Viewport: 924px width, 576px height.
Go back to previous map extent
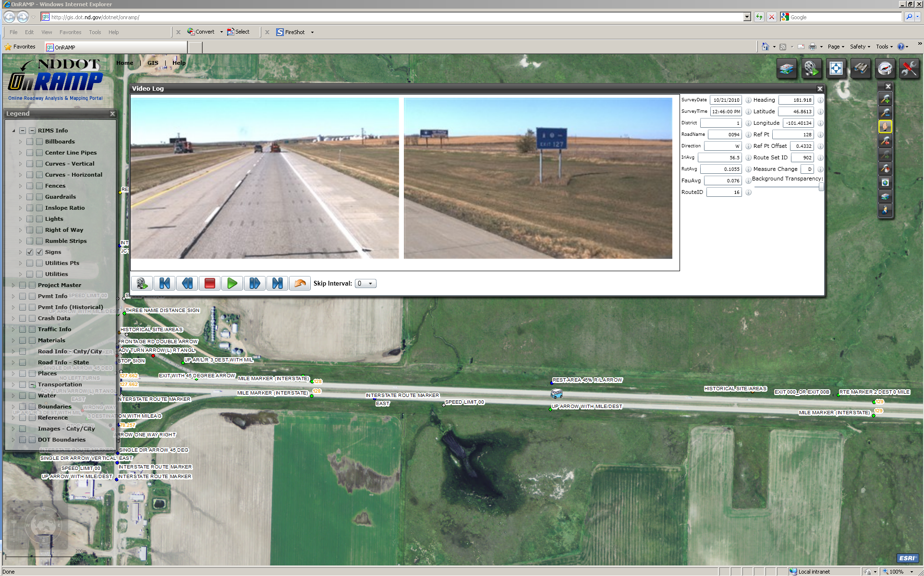coord(885,140)
